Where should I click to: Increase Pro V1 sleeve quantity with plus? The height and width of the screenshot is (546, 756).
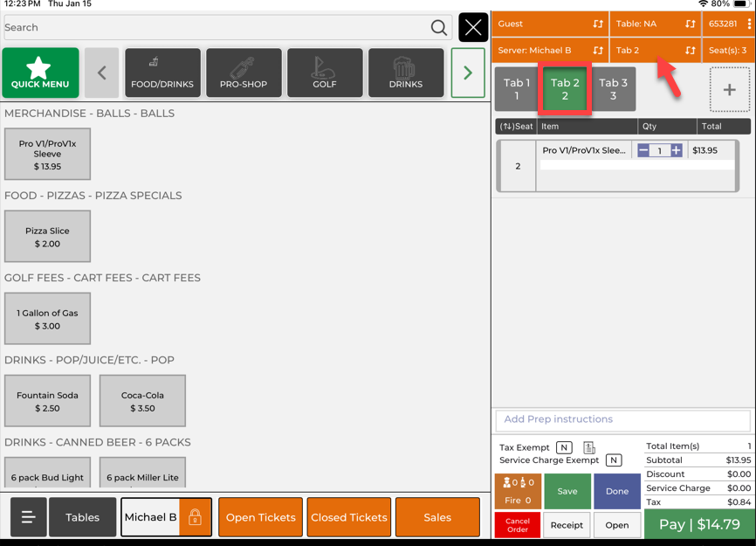click(676, 151)
